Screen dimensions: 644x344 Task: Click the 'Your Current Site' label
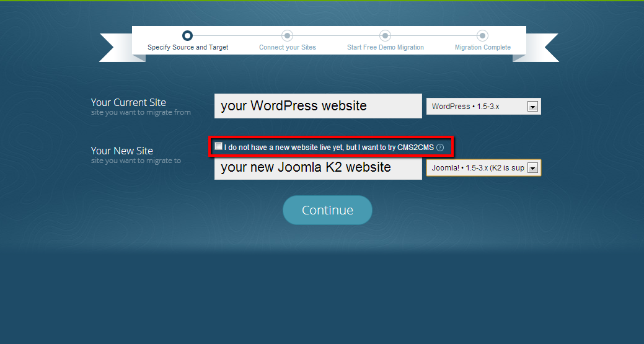pos(128,102)
